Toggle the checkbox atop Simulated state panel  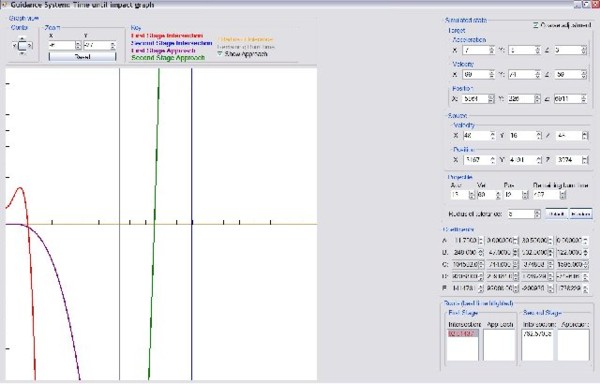click(x=536, y=25)
